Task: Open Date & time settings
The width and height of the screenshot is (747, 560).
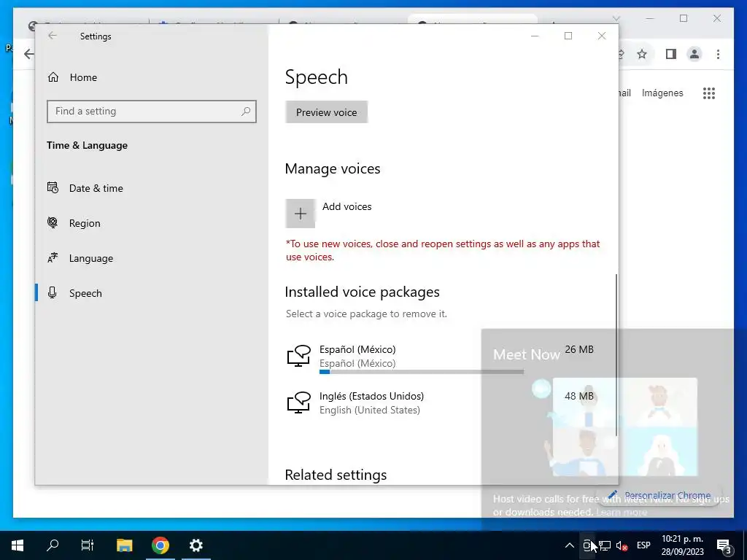Action: tap(152, 188)
